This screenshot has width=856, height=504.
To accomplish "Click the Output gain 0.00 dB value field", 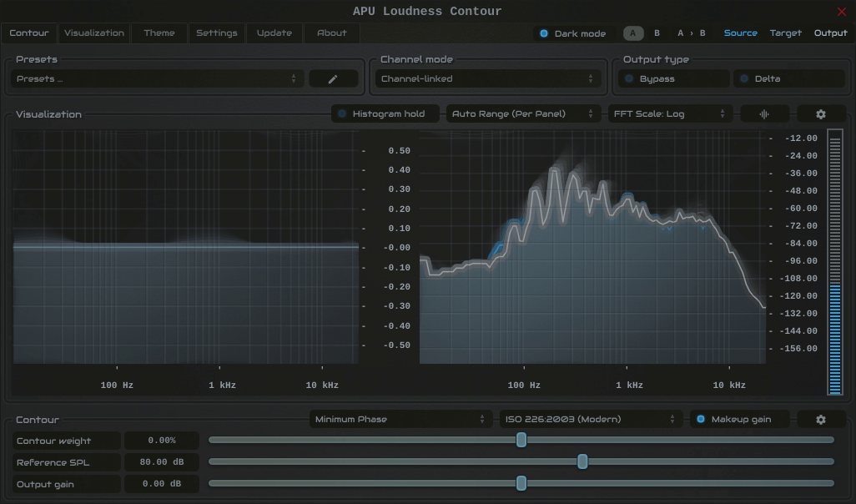I will click(x=162, y=484).
